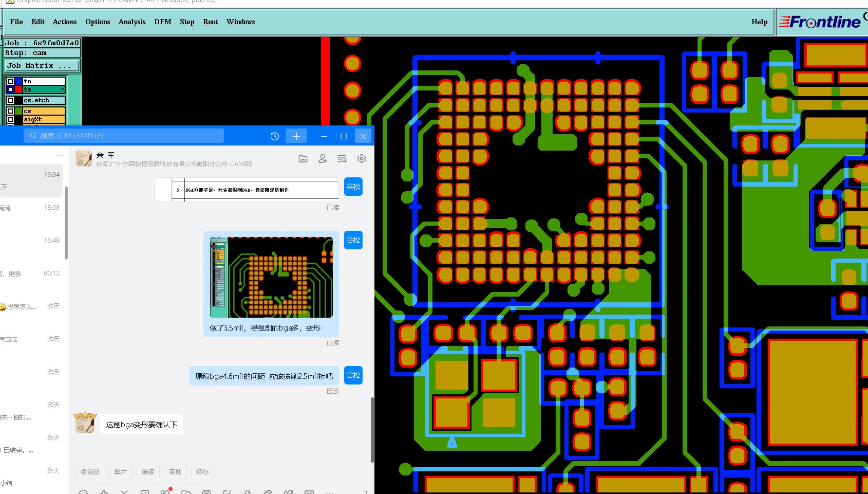The image size is (868, 494).
Task: Select the sig2t layer name
Action: (44, 119)
